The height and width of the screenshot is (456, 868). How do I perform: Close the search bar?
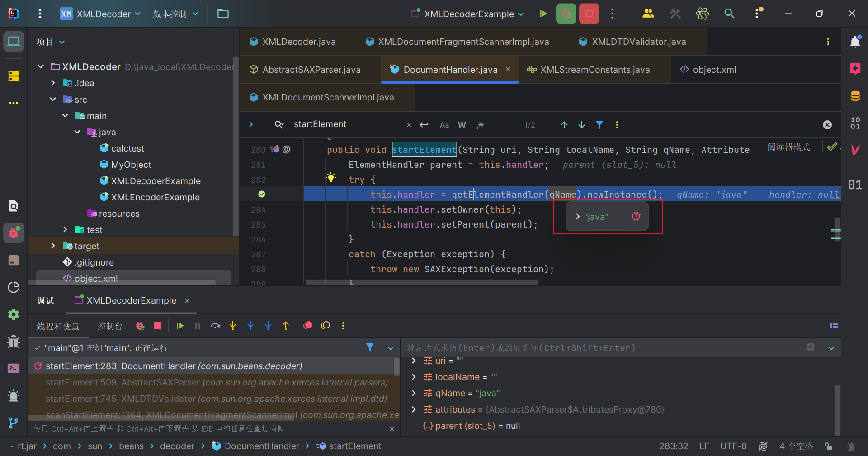827,125
